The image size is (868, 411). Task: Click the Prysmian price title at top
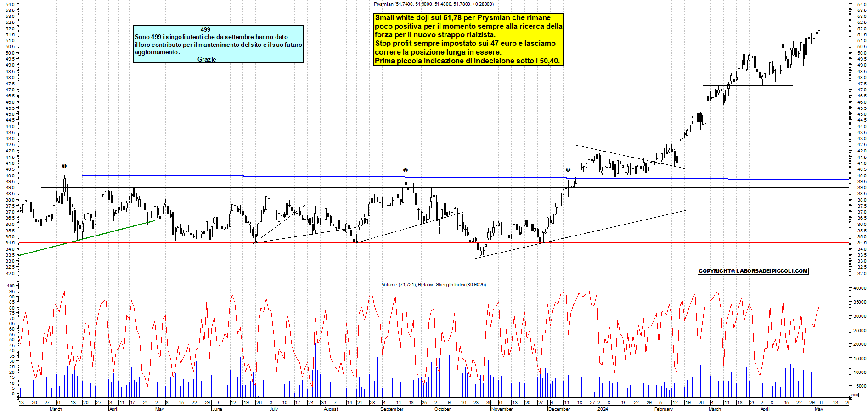tap(434, 4)
